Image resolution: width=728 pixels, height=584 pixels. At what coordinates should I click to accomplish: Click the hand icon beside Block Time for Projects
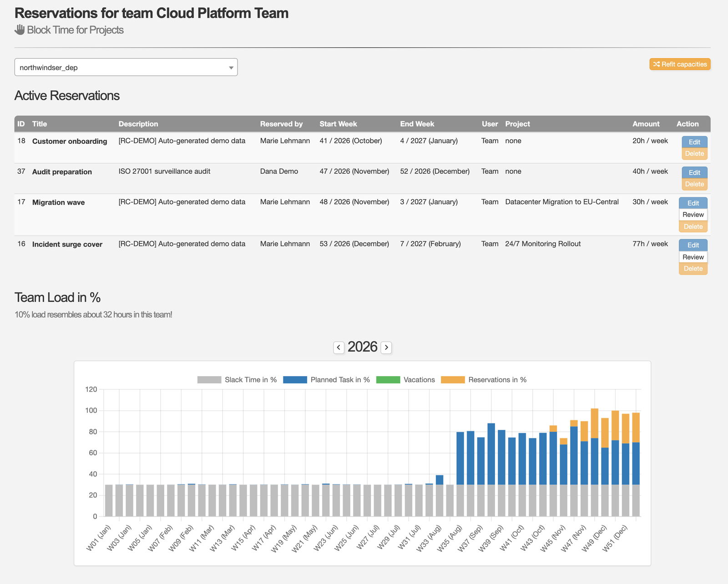coord(20,30)
